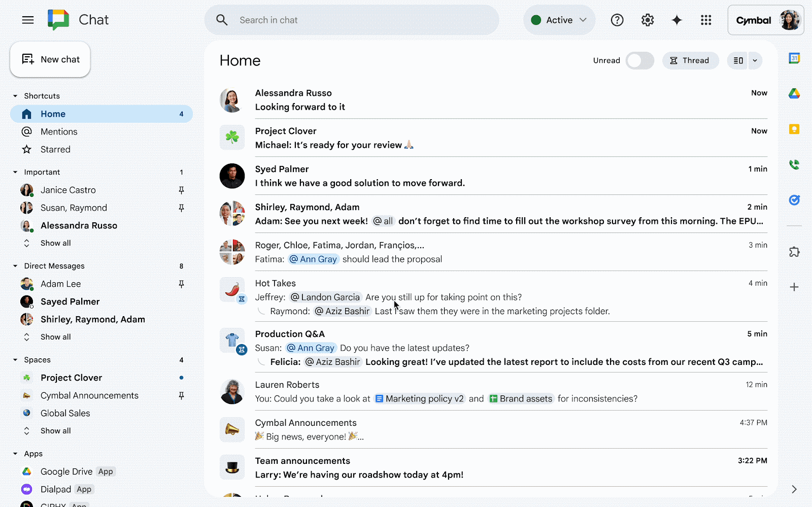Open the Help question mark icon
This screenshot has width=812, height=507.
coord(617,20)
